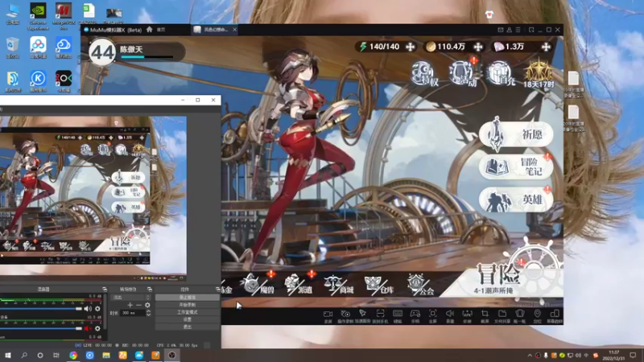Open the OBS scene transition dropdown
The image size is (644, 362).
(x=131, y=297)
